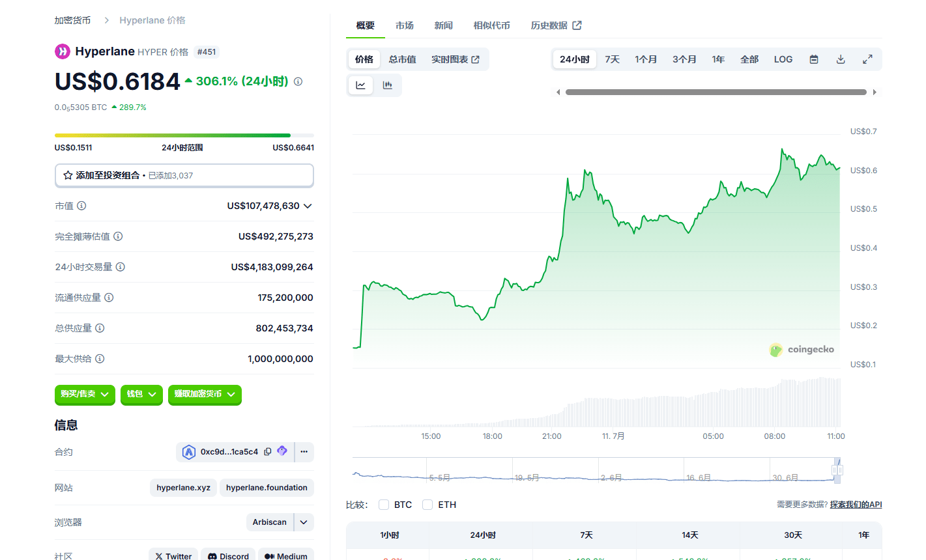Open hyperlane.xyz website link
The height and width of the screenshot is (560, 926).
pyautogui.click(x=183, y=488)
